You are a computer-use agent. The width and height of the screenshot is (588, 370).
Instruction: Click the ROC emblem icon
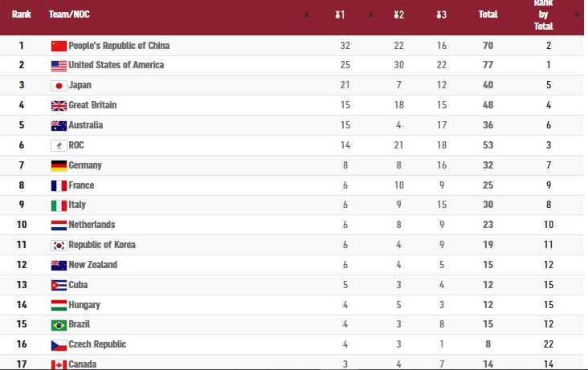(x=59, y=145)
